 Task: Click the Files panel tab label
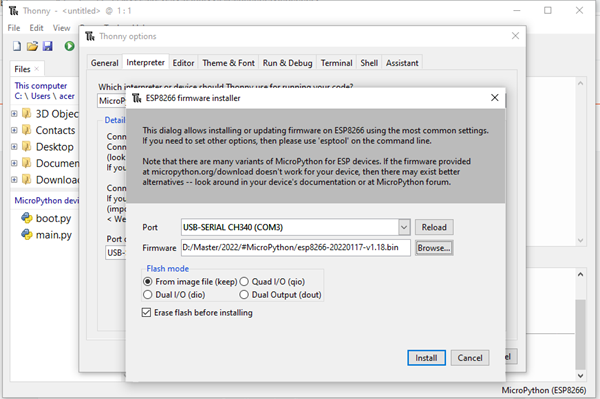22,69
